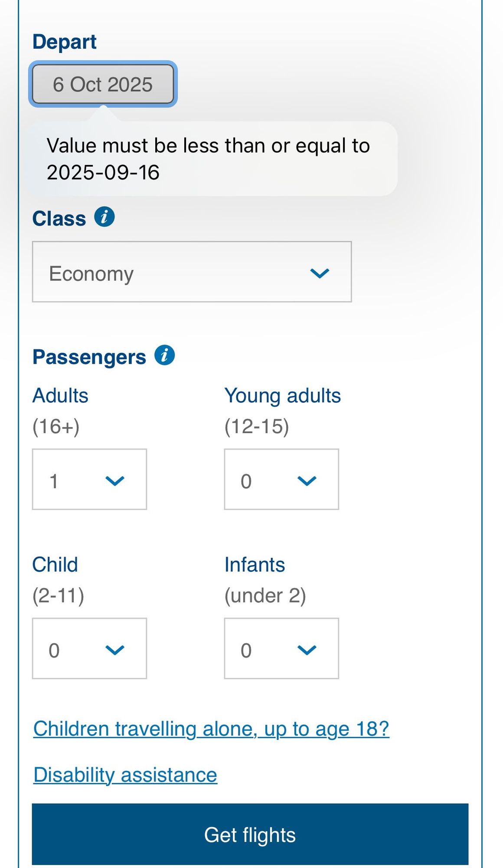Open the Disability assistance link
Image resolution: width=503 pixels, height=868 pixels.
(125, 775)
